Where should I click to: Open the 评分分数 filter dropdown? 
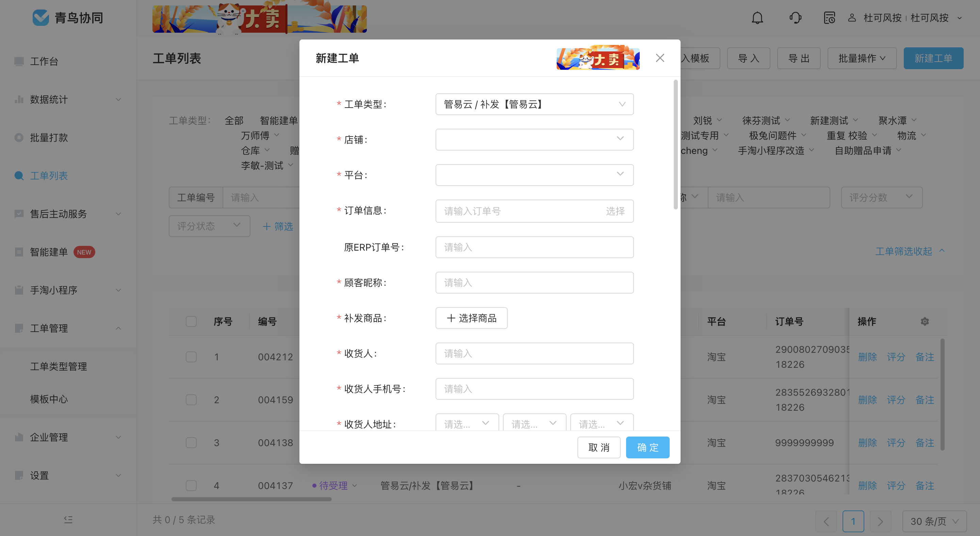tap(881, 197)
